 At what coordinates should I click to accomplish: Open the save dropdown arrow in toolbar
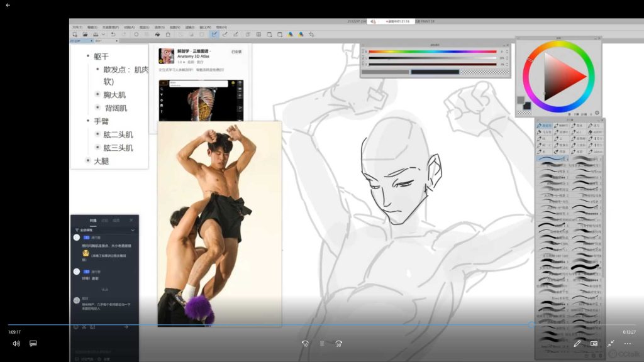tap(103, 35)
